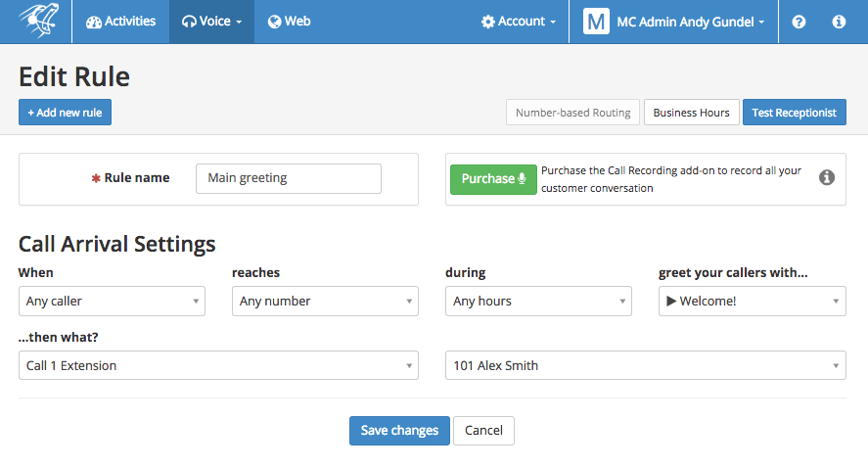
Task: Open the Any hours dropdown
Action: click(x=538, y=302)
